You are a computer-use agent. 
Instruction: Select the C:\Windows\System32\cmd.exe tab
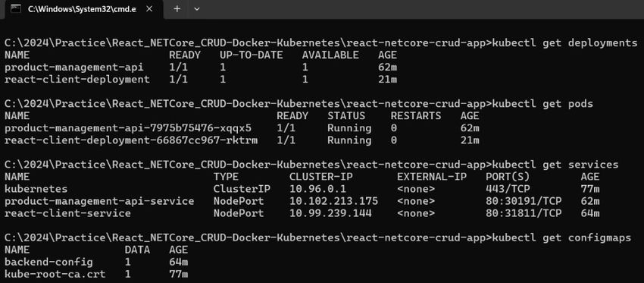click(82, 9)
